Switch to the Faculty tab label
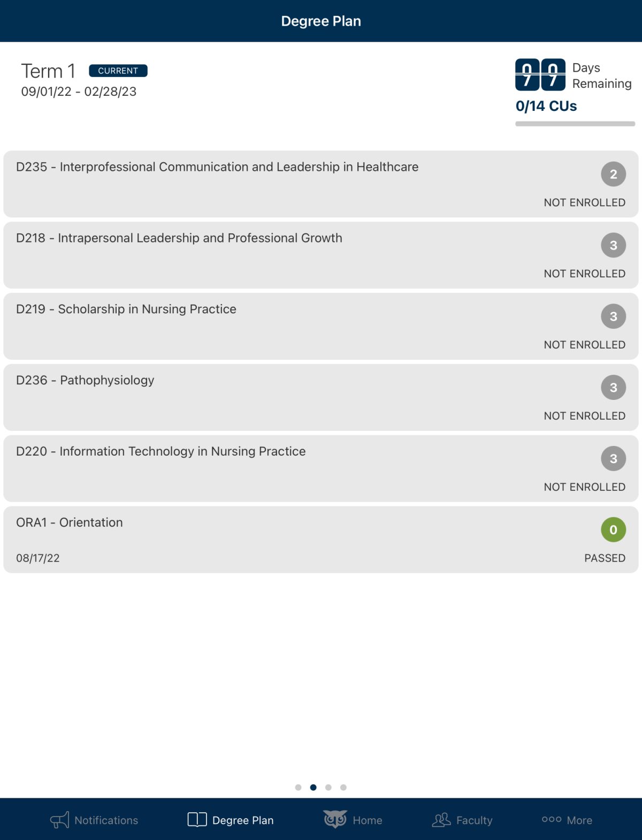 (474, 820)
